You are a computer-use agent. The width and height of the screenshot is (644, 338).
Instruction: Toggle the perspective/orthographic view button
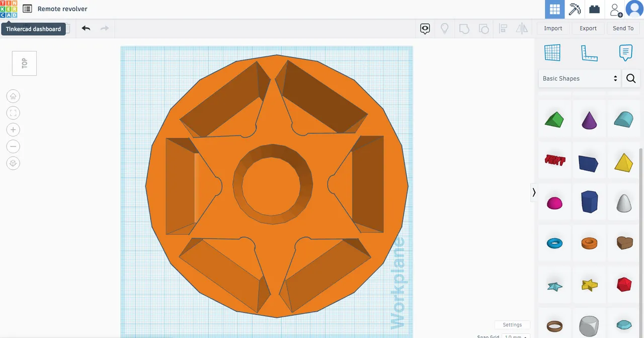(13, 163)
